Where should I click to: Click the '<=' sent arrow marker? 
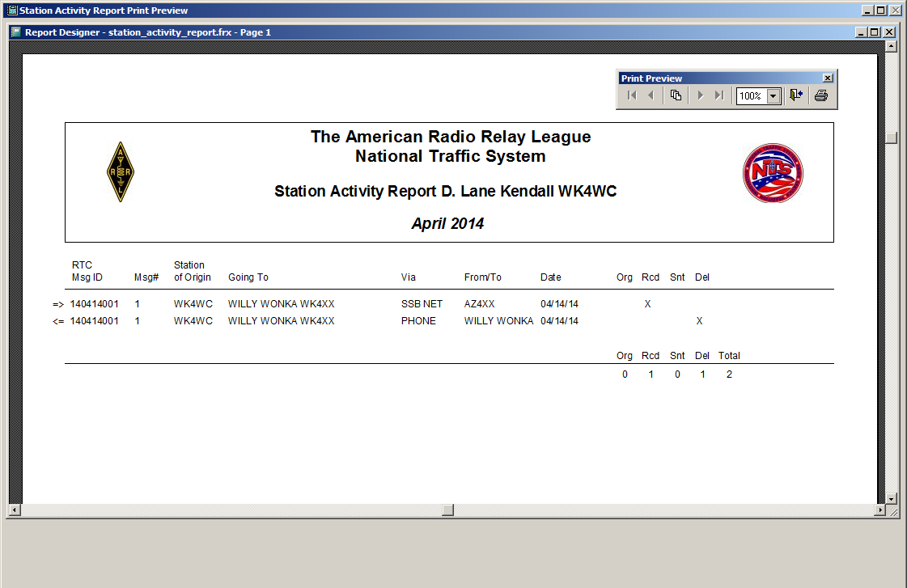57,321
